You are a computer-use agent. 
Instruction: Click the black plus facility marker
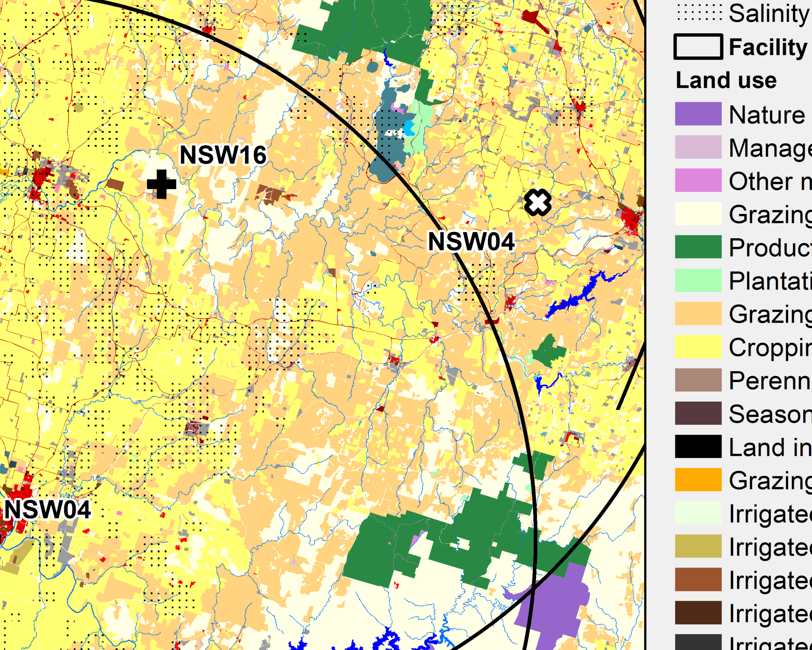point(161,184)
